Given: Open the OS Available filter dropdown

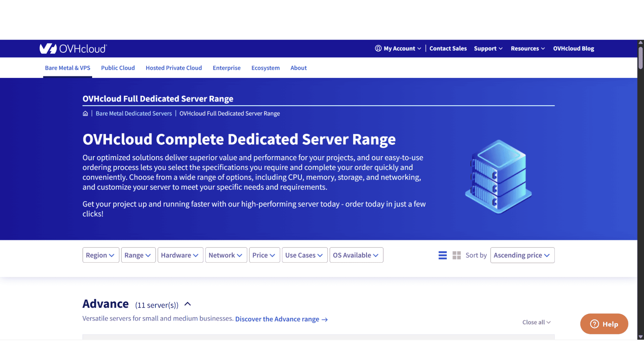Looking at the screenshot, I should tap(356, 255).
